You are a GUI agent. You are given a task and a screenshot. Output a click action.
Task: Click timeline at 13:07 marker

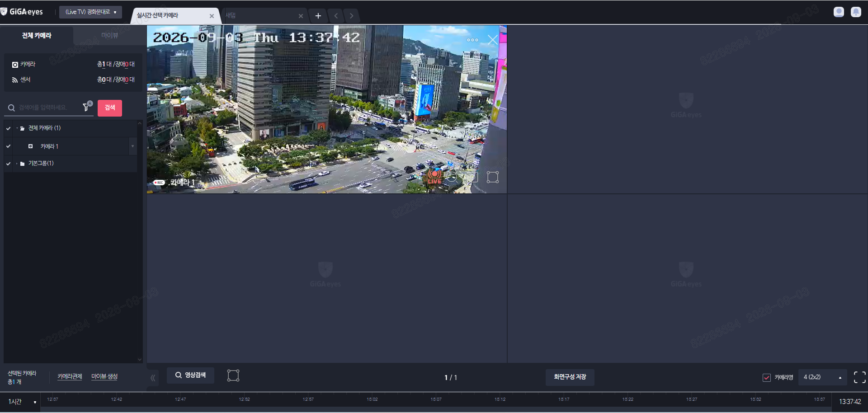point(436,399)
